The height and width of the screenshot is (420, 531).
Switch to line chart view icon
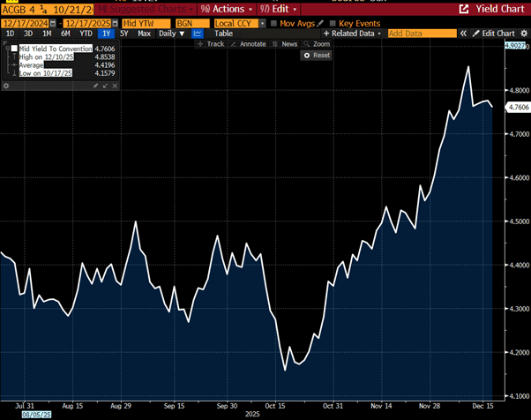coord(198,34)
